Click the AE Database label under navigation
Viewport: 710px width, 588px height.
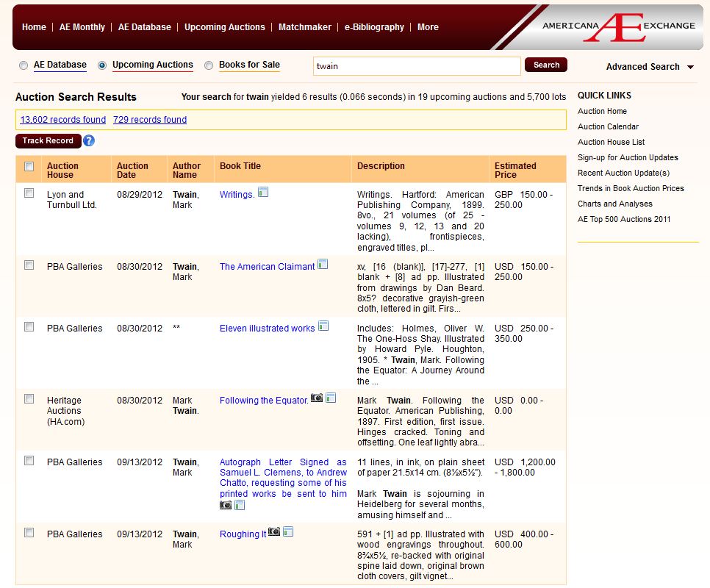click(60, 65)
